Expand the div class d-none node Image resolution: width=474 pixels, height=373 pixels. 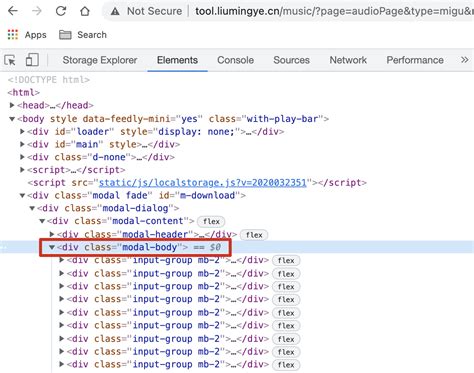pos(22,157)
